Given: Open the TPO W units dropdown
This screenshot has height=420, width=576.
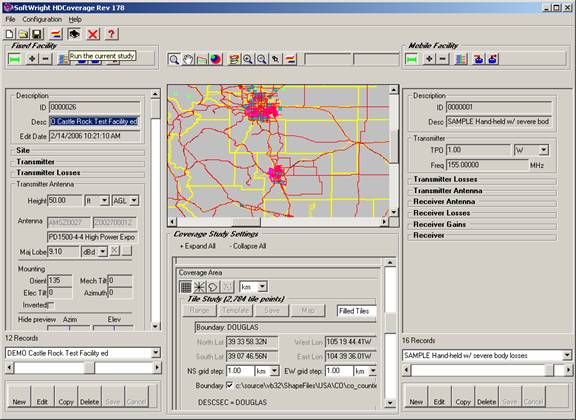Looking at the screenshot, I should pyautogui.click(x=544, y=150).
